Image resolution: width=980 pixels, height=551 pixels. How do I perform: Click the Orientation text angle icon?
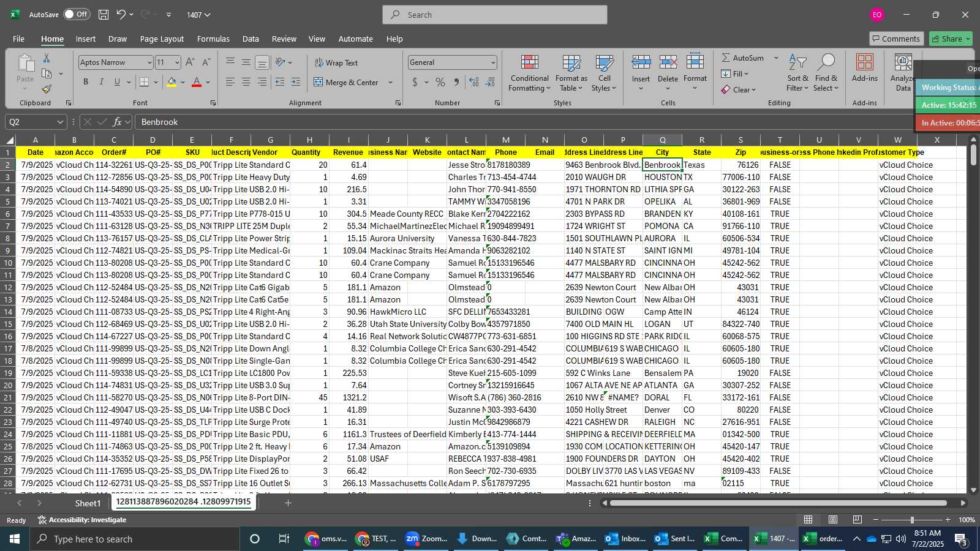click(x=281, y=62)
